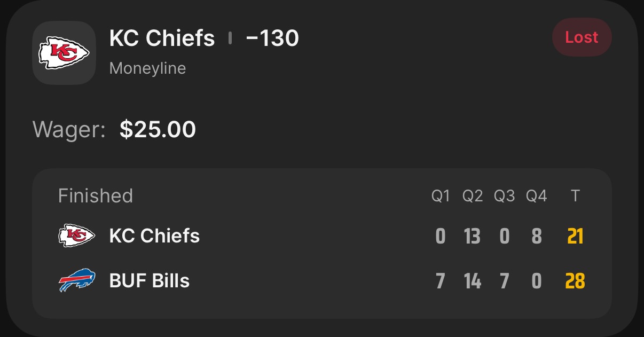This screenshot has width=644, height=337.
Task: Click the −130 odds value
Action: [x=272, y=38]
